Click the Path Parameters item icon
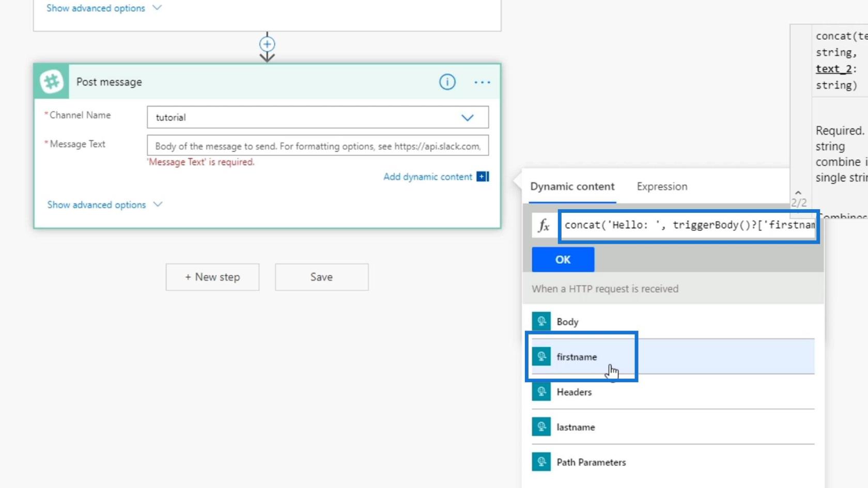This screenshot has height=488, width=868. (541, 462)
